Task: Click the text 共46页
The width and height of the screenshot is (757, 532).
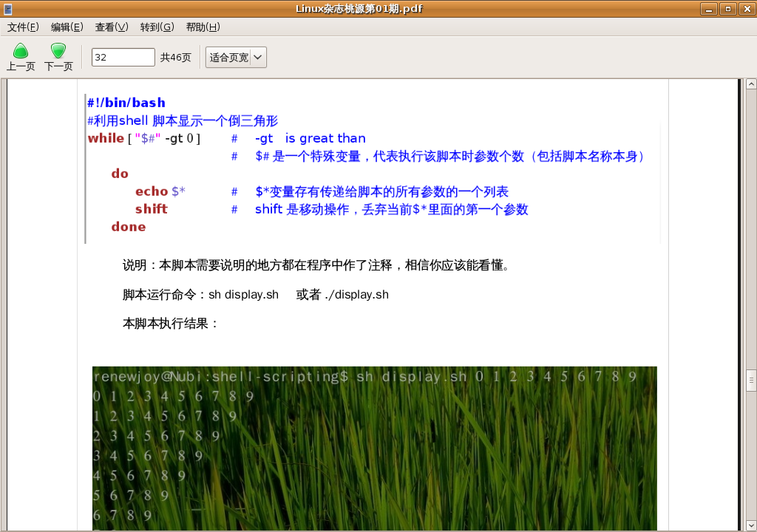Action: click(x=176, y=58)
